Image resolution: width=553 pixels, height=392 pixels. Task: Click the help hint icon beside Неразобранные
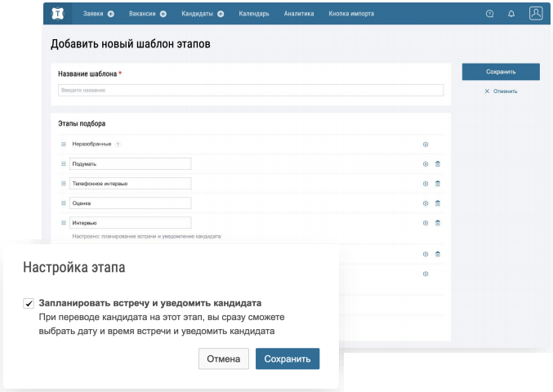pos(118,145)
